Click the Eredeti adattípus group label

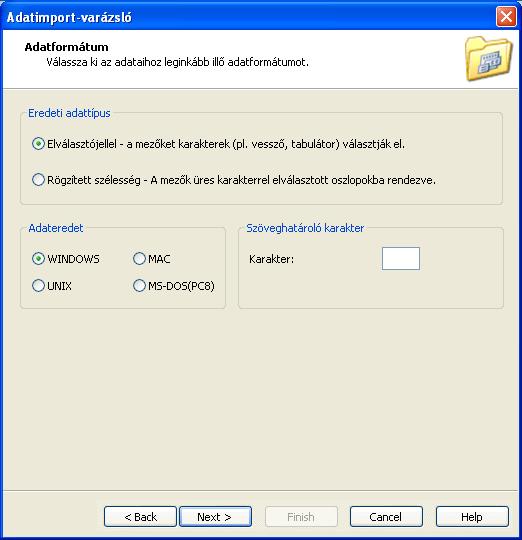(x=69, y=113)
